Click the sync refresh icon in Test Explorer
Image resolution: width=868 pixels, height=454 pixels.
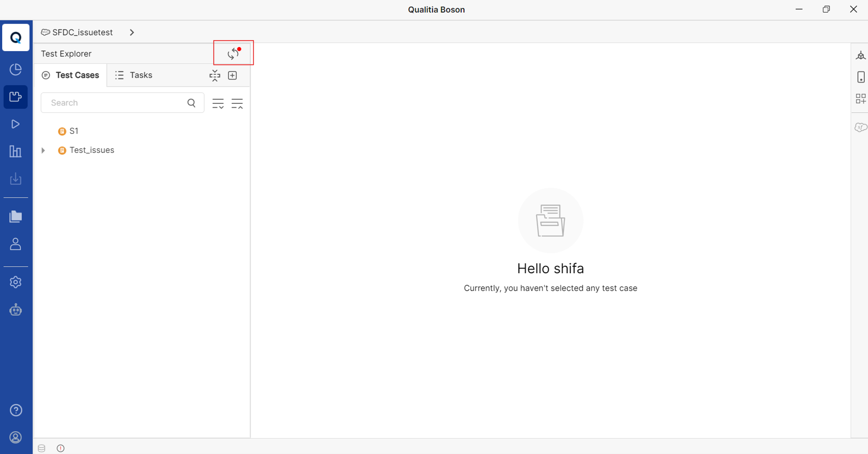(x=233, y=53)
